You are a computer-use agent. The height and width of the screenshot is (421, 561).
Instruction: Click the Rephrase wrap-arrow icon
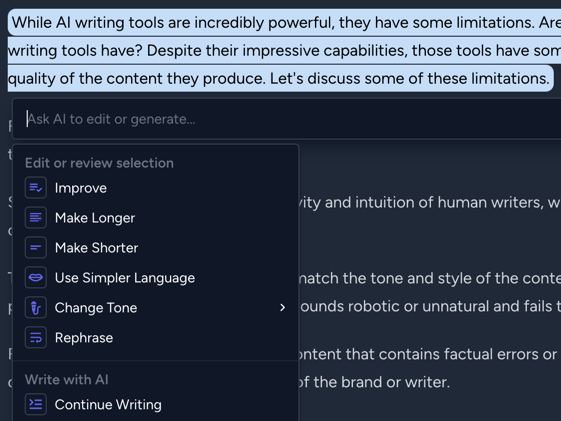click(36, 338)
